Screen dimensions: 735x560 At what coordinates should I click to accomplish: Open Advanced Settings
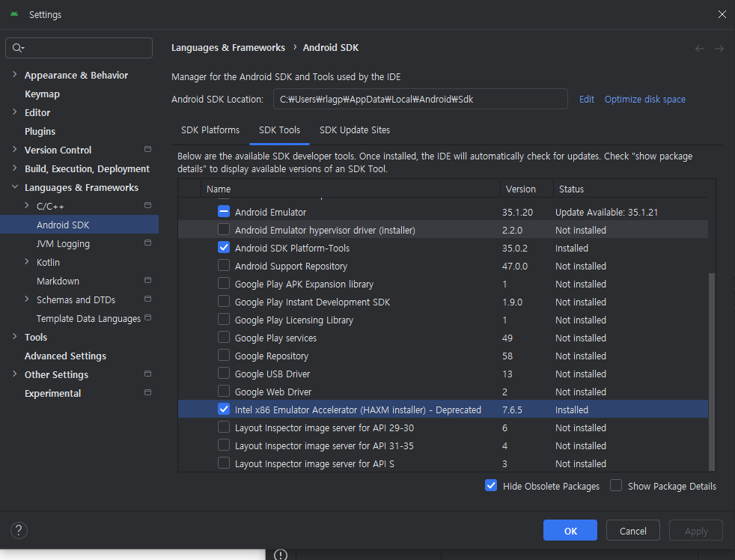65,356
